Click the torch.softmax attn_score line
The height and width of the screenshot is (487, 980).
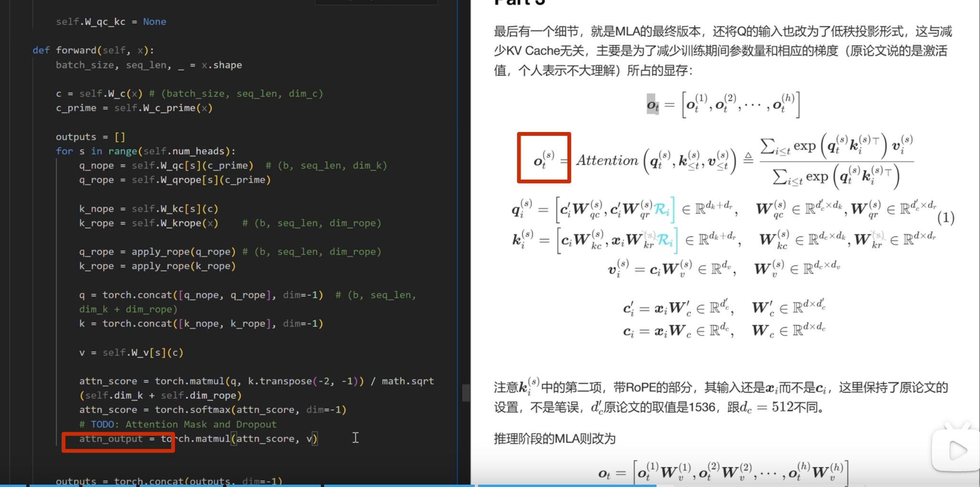pos(213,410)
